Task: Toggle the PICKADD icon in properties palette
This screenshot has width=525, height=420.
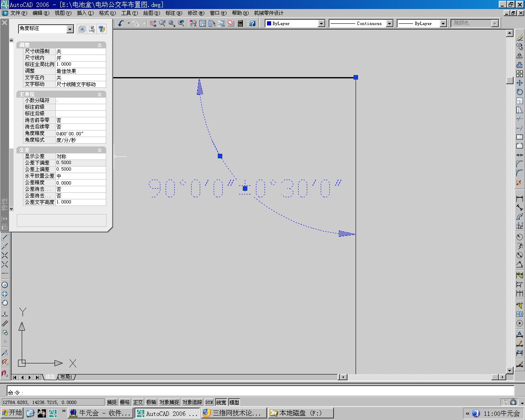Action: coord(82,29)
